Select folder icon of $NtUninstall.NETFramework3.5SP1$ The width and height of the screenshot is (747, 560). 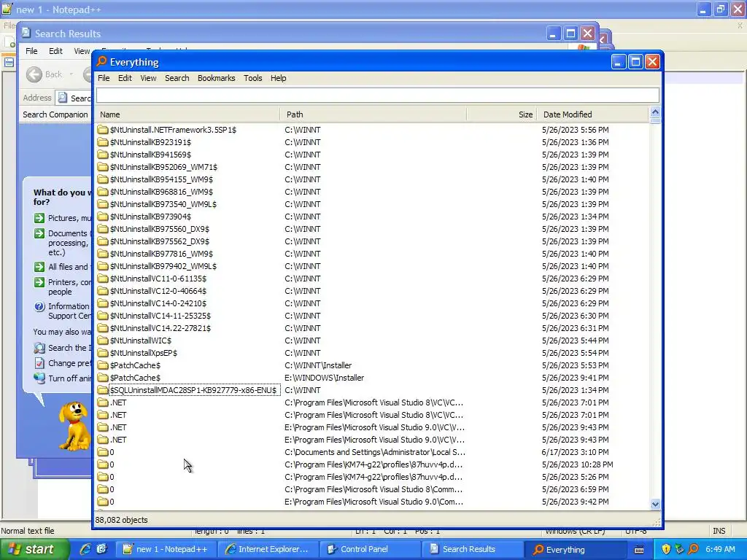tap(102, 130)
